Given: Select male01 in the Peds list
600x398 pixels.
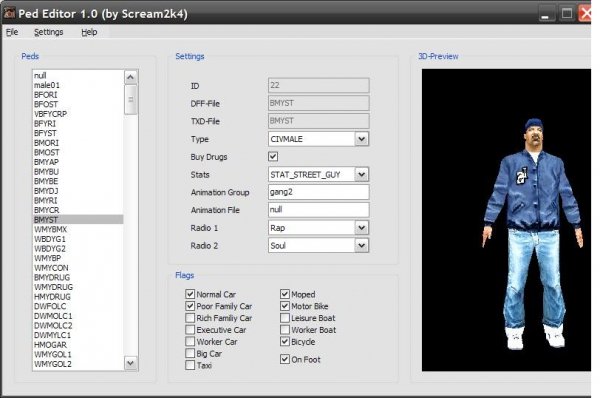Looking at the screenshot, I should click(78, 85).
